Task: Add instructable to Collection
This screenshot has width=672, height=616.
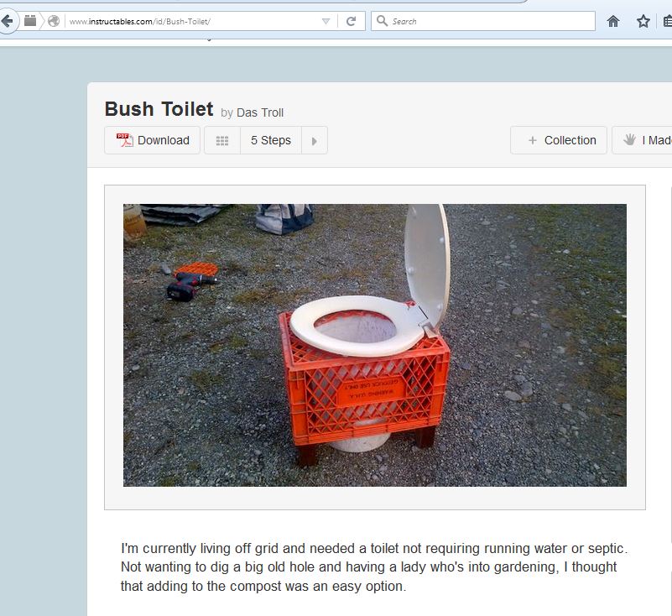Action: pos(559,140)
